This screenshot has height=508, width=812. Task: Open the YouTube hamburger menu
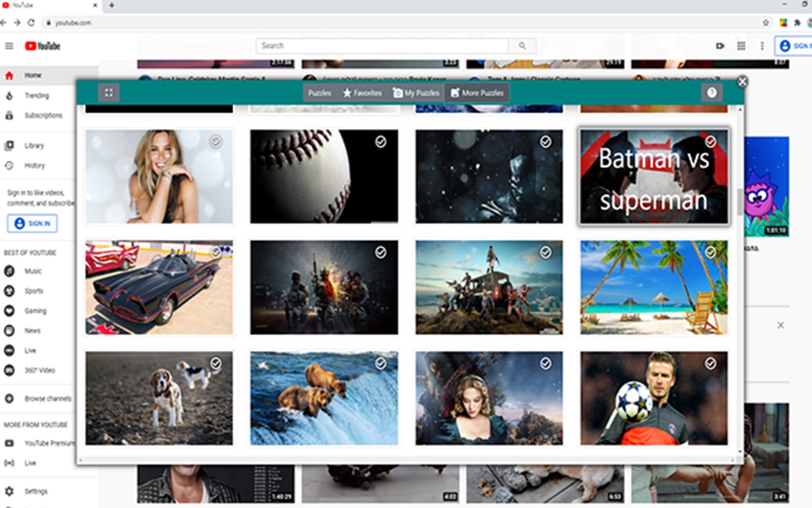point(9,46)
